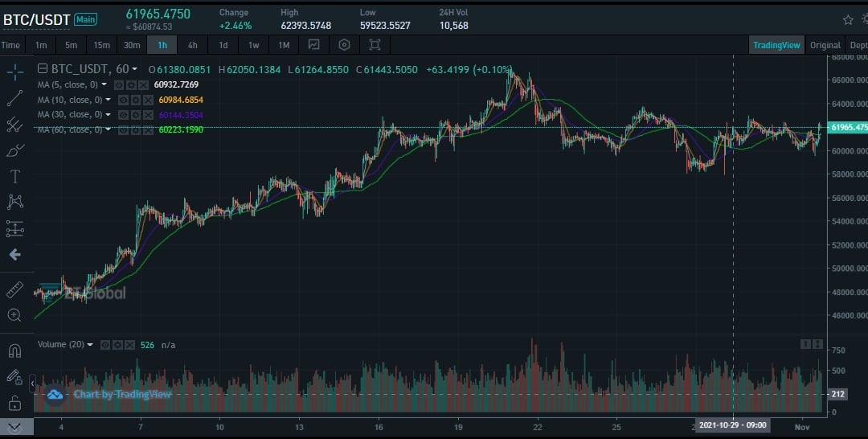
Task: Remove MA 60 indicator with X
Action: tap(148, 130)
